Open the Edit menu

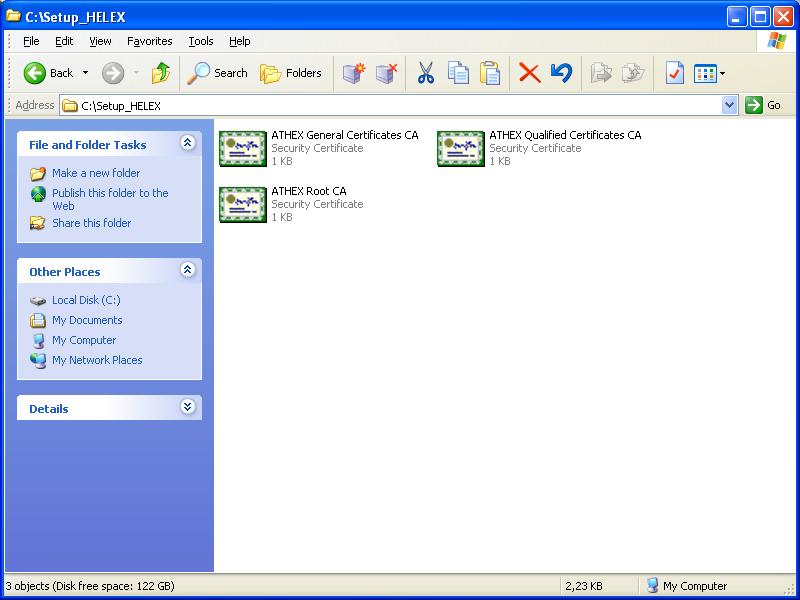coord(64,41)
